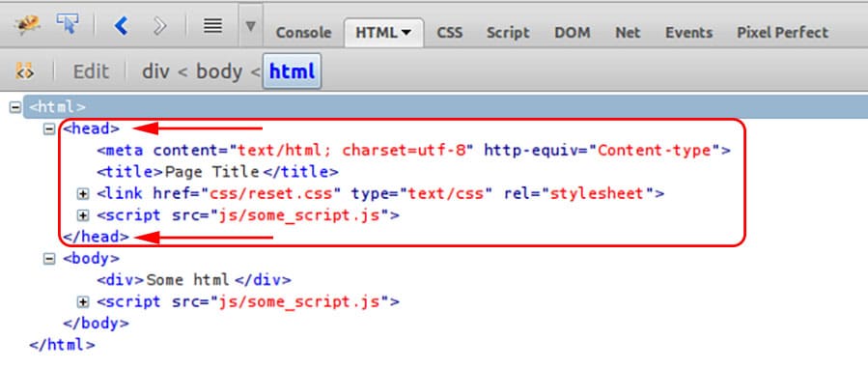The width and height of the screenshot is (868, 369).
Task: Select the html breadcrumb
Action: [x=292, y=71]
